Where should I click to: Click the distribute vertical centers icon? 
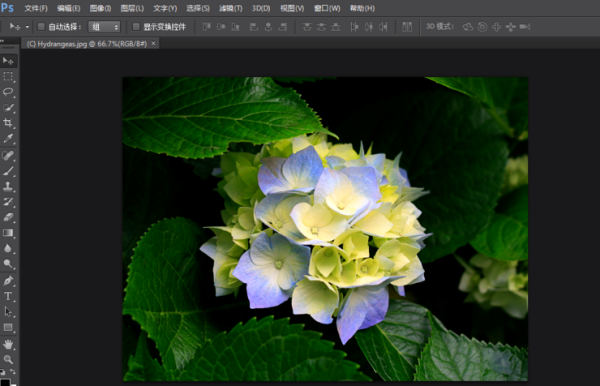click(321, 27)
